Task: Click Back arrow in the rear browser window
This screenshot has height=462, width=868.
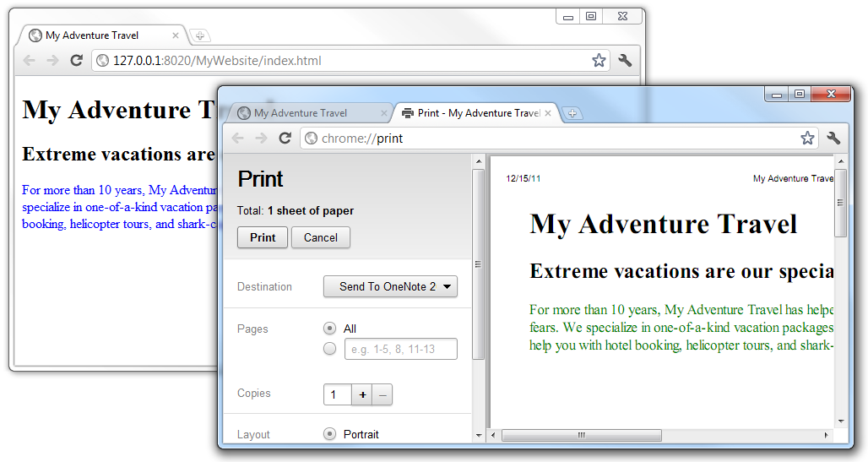Action: coord(29,60)
